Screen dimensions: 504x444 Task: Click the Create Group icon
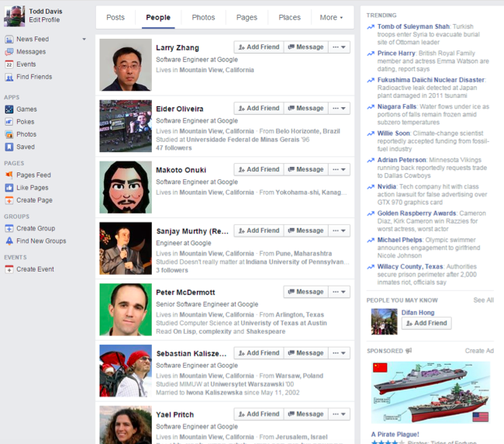pyautogui.click(x=9, y=228)
